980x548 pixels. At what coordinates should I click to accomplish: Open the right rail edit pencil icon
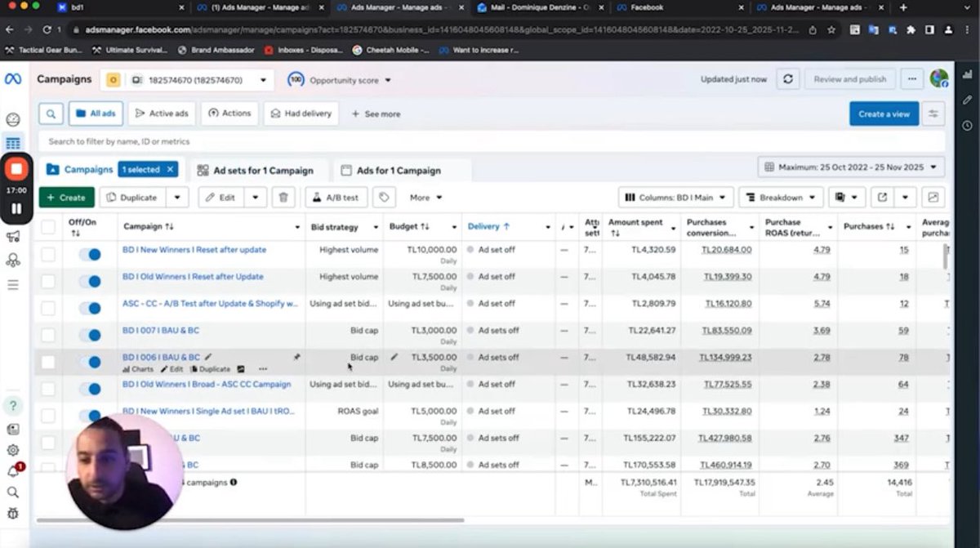967,100
